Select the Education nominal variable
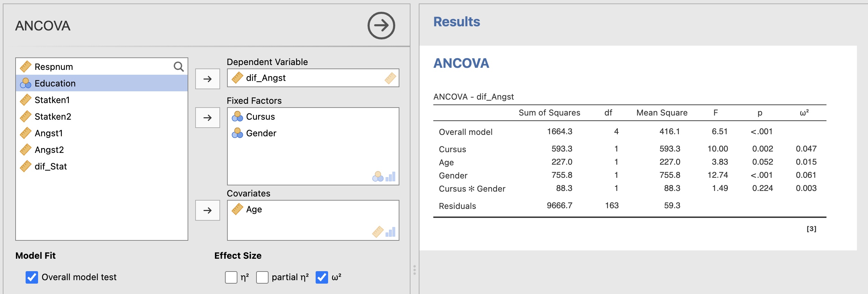Screen dimensions: 868x294 (x=55, y=83)
